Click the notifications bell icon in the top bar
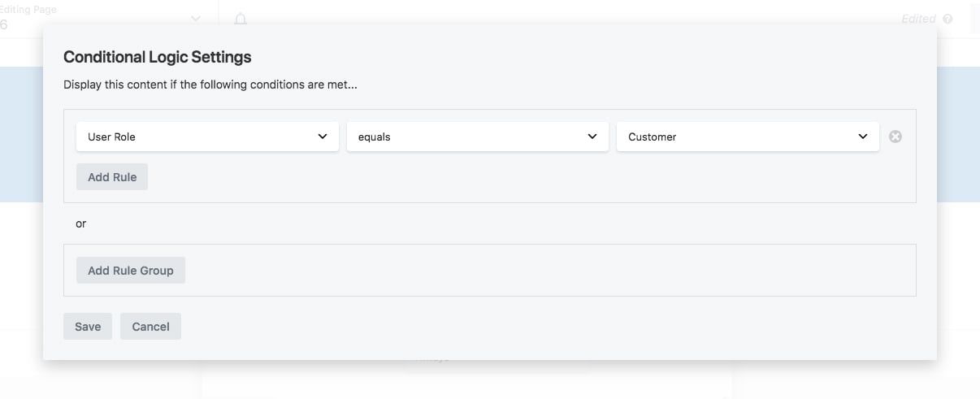This screenshot has width=980, height=399. 241,19
